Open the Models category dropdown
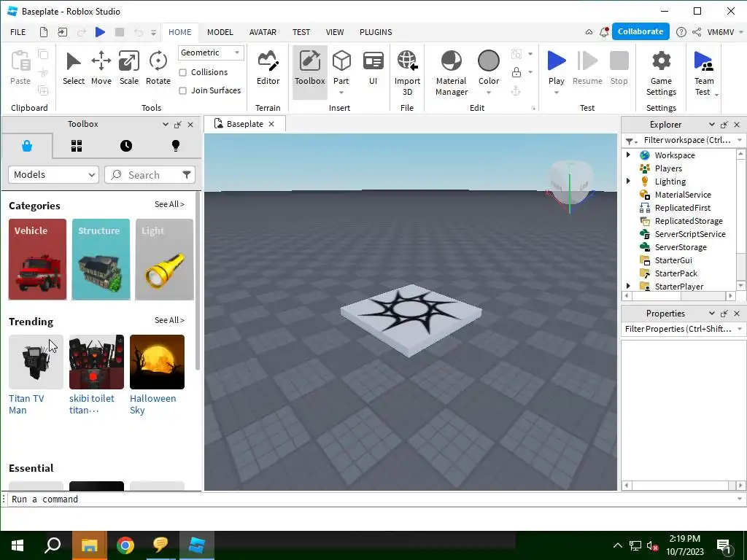This screenshot has width=747, height=560. point(53,175)
